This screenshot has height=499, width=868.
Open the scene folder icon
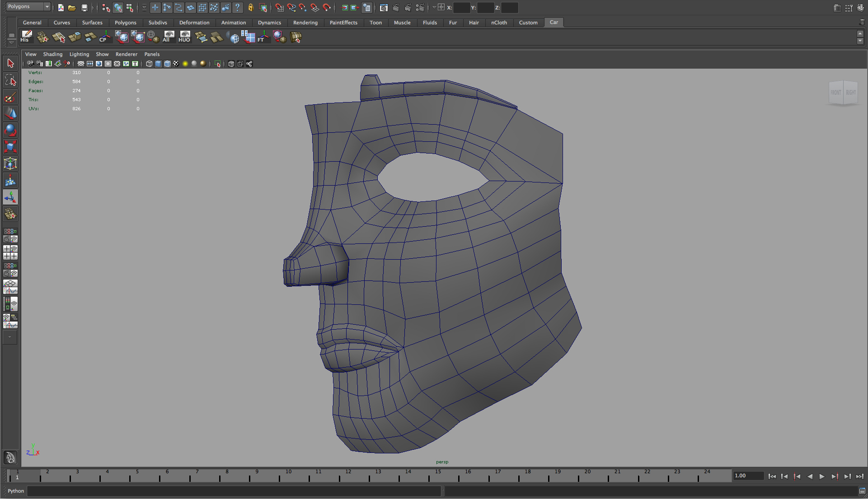pos(72,8)
